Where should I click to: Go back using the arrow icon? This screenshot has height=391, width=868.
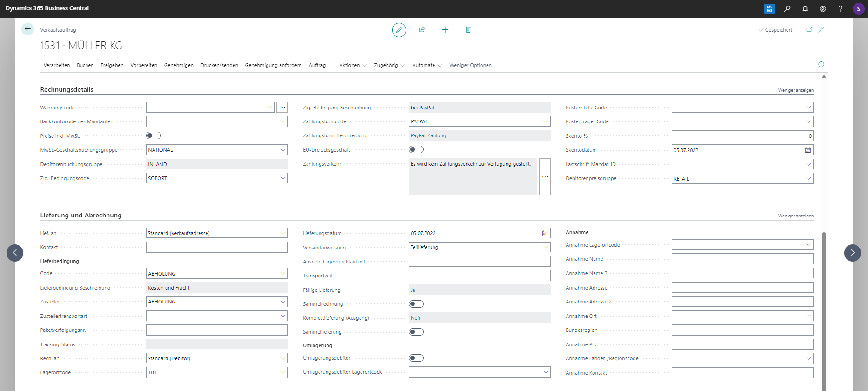[27, 29]
